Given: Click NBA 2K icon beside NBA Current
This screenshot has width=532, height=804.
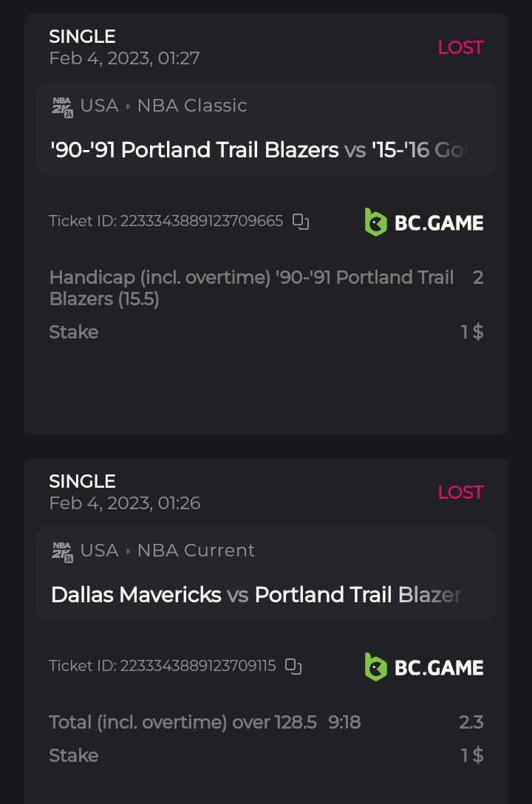Looking at the screenshot, I should [62, 551].
